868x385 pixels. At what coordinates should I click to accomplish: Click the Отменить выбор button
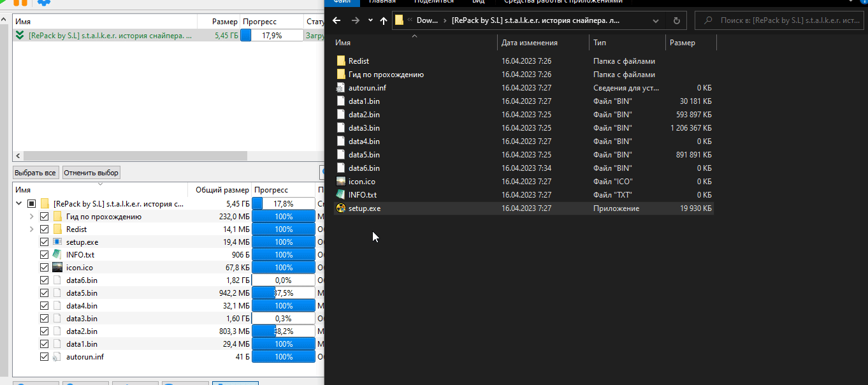pyautogui.click(x=91, y=173)
